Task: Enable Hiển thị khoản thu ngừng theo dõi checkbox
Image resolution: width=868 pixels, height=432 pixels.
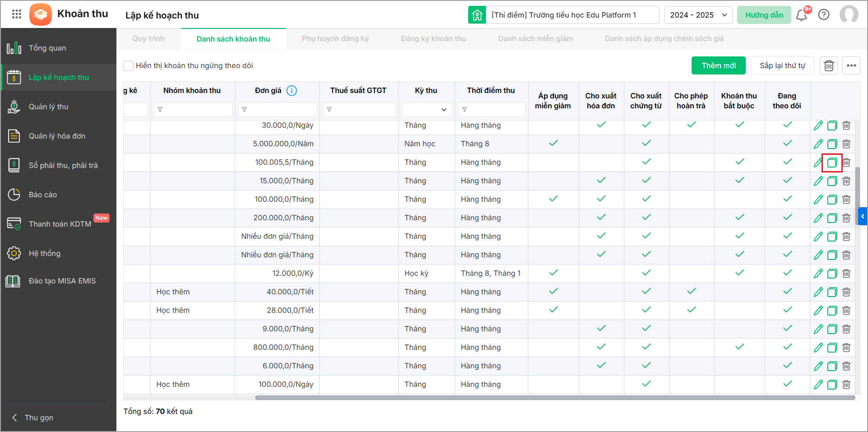Action: [129, 66]
